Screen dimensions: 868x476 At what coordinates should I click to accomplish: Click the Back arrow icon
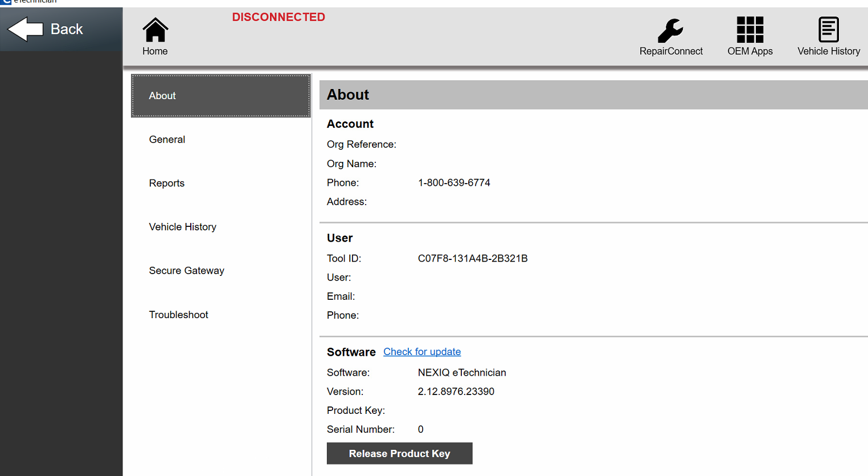26,29
